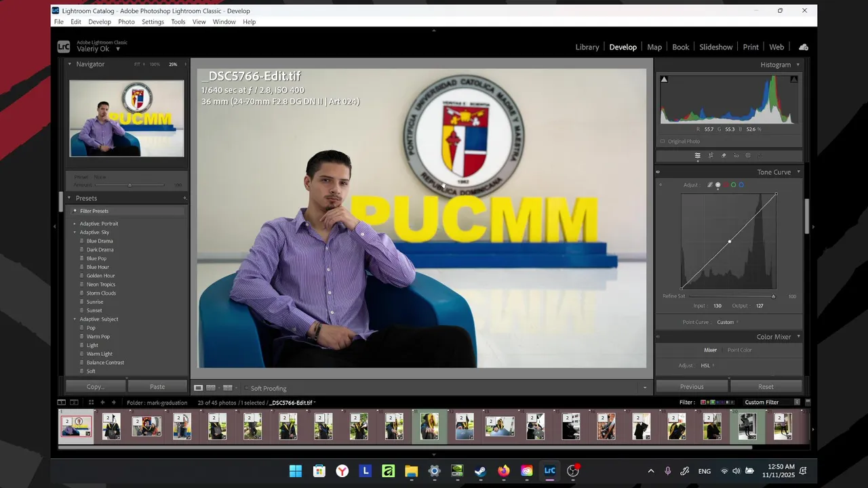
Task: Open the Adjust HSL dropdown
Action: coord(707,366)
